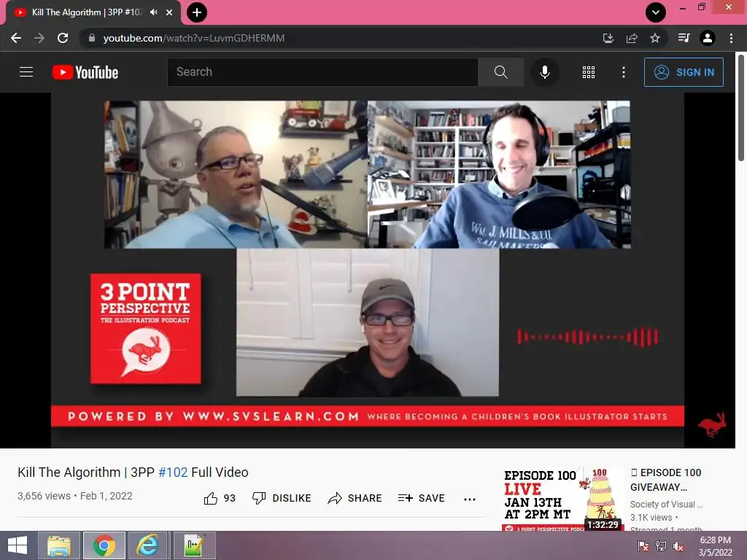
Task: Click the browser forward arrow
Action: click(x=39, y=38)
